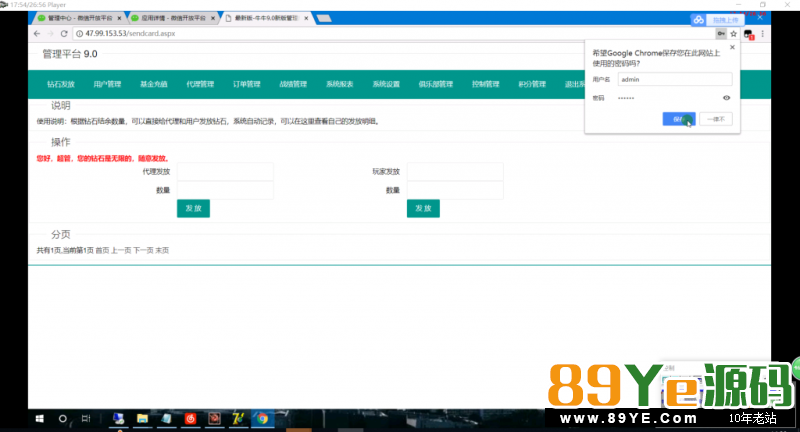
Task: Open Task View on the taskbar
Action: [x=86, y=419]
